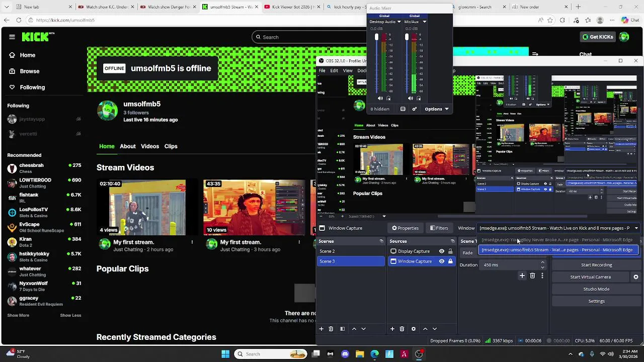Image resolution: width=644 pixels, height=362 pixels.
Task: Move source up in Sources dock
Action: pos(425,329)
